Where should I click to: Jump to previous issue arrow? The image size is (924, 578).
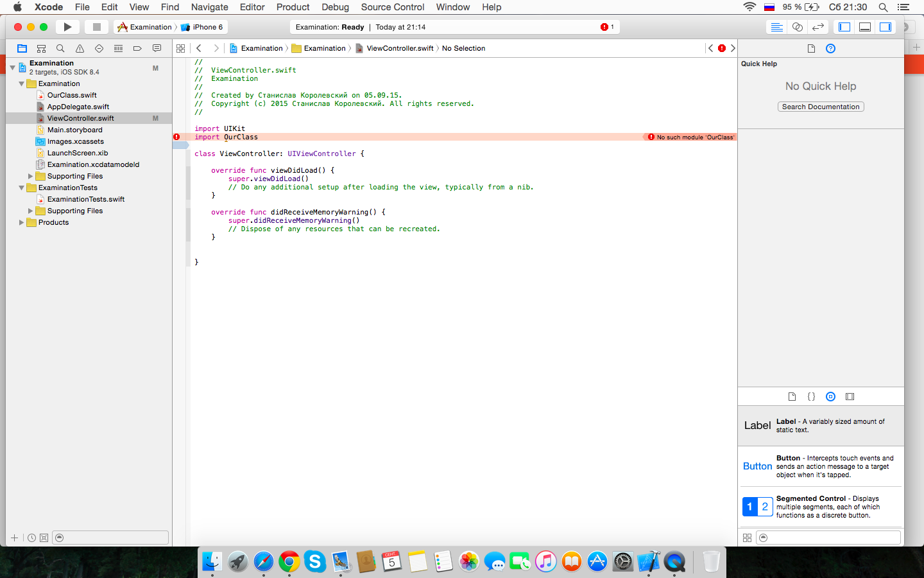point(710,48)
